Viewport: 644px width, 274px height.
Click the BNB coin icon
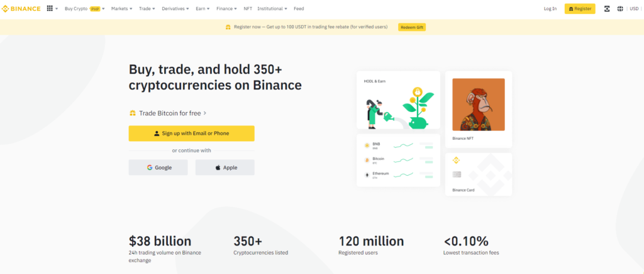367,146
